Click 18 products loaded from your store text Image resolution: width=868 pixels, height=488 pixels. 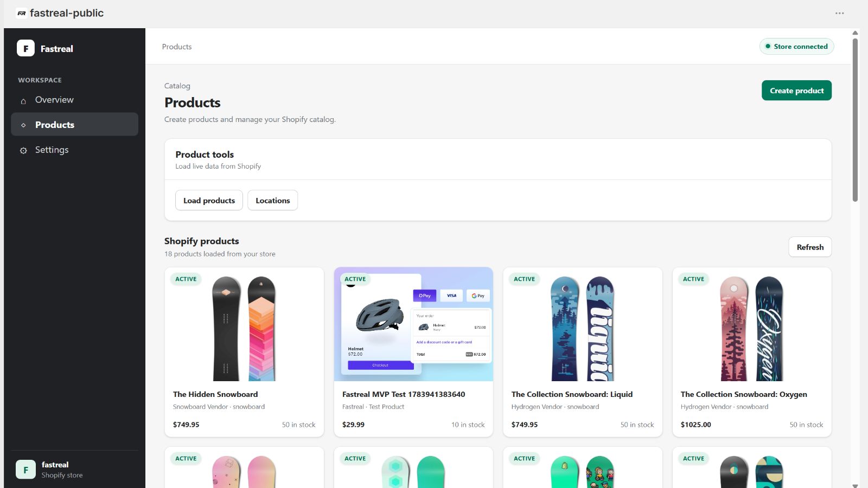coord(220,254)
